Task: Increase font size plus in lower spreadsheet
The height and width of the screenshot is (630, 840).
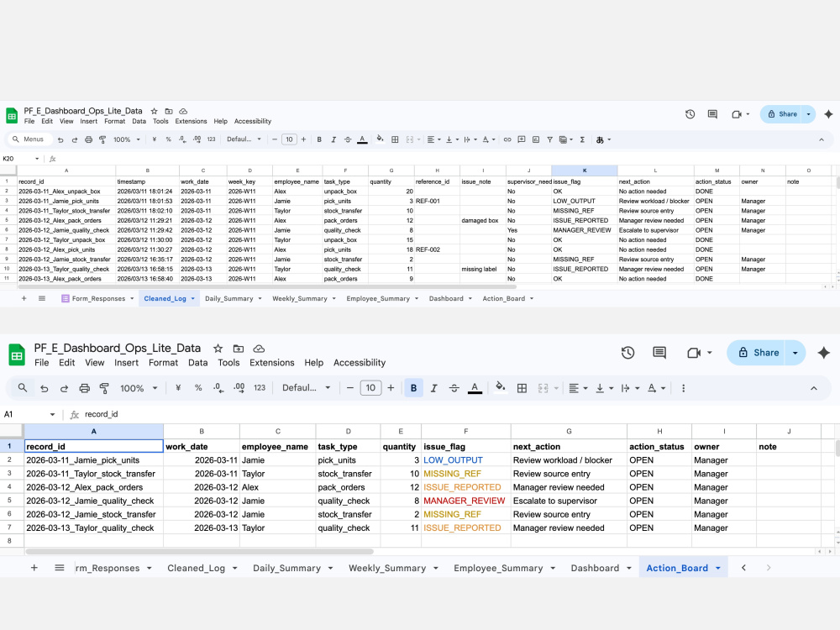Action: point(391,388)
